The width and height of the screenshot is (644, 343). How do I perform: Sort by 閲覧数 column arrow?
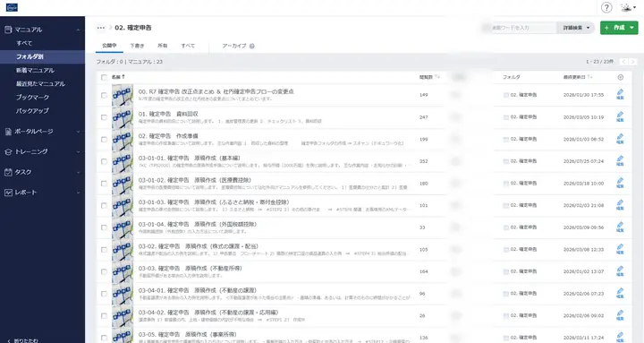pyautogui.click(x=437, y=77)
